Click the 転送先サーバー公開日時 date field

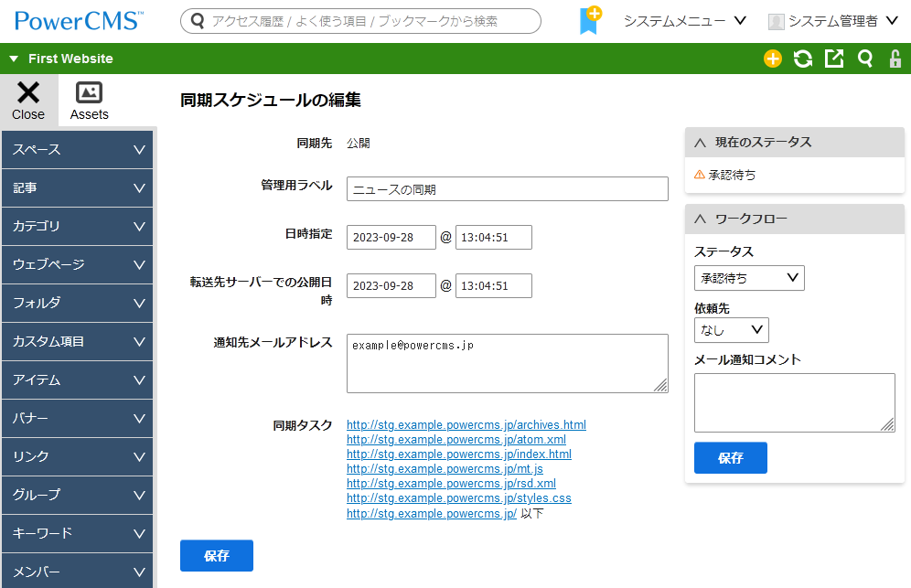(x=391, y=286)
